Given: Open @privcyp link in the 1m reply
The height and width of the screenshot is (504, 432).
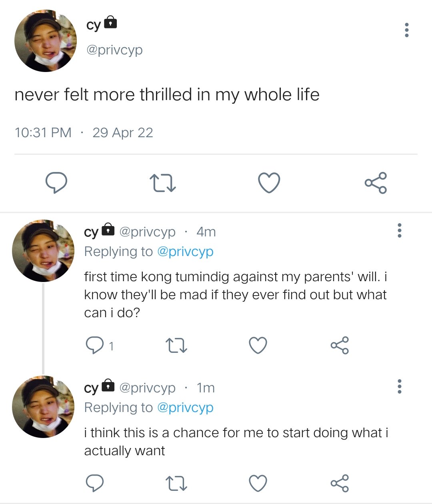Looking at the screenshot, I should pyautogui.click(x=185, y=408).
